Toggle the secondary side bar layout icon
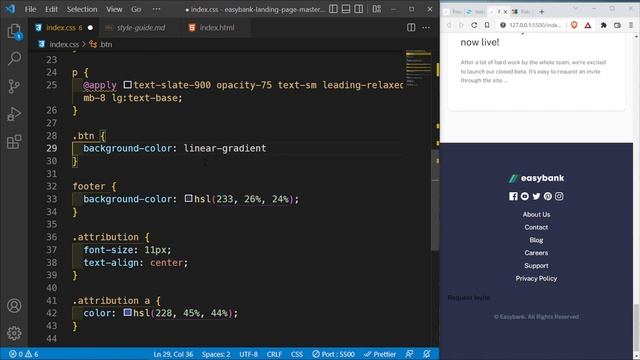The height and width of the screenshot is (360, 640). tap(359, 9)
